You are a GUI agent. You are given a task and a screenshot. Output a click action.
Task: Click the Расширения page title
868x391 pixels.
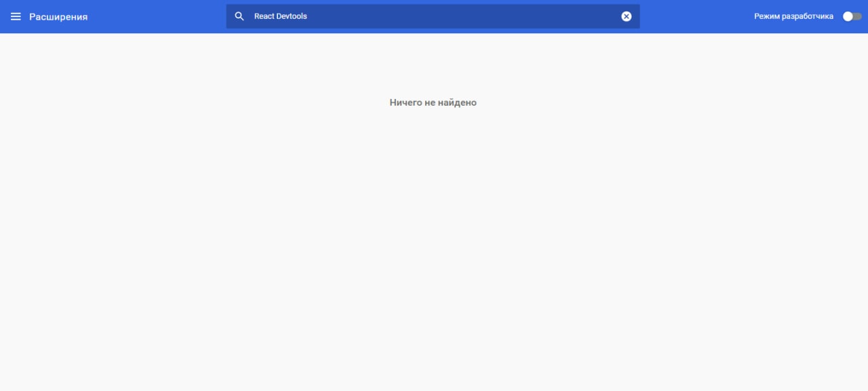coord(58,16)
